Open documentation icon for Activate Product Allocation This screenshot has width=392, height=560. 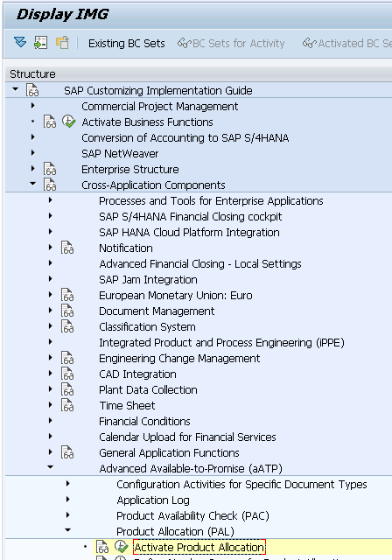[102, 547]
